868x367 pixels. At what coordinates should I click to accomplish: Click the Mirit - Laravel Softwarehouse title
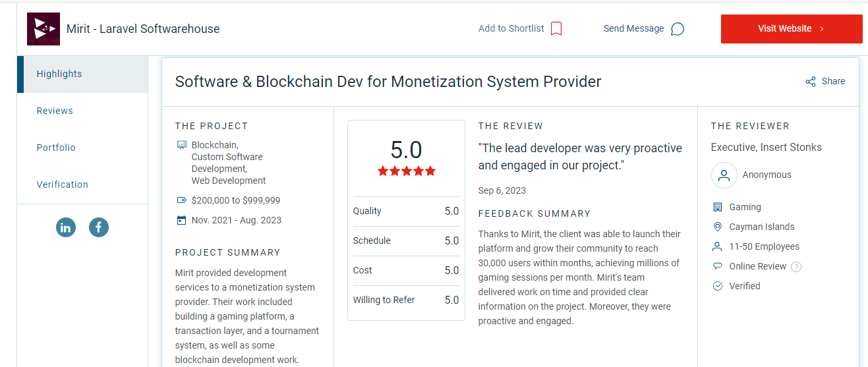[143, 29]
